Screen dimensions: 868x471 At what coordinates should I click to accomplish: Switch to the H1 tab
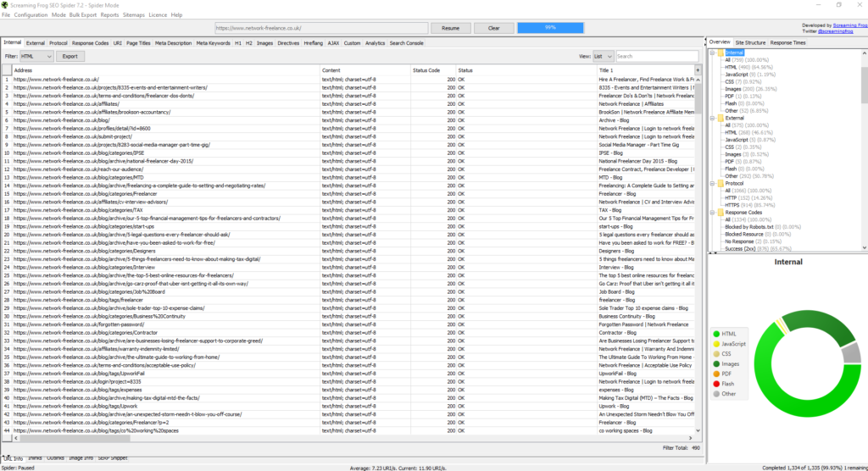[x=238, y=43]
